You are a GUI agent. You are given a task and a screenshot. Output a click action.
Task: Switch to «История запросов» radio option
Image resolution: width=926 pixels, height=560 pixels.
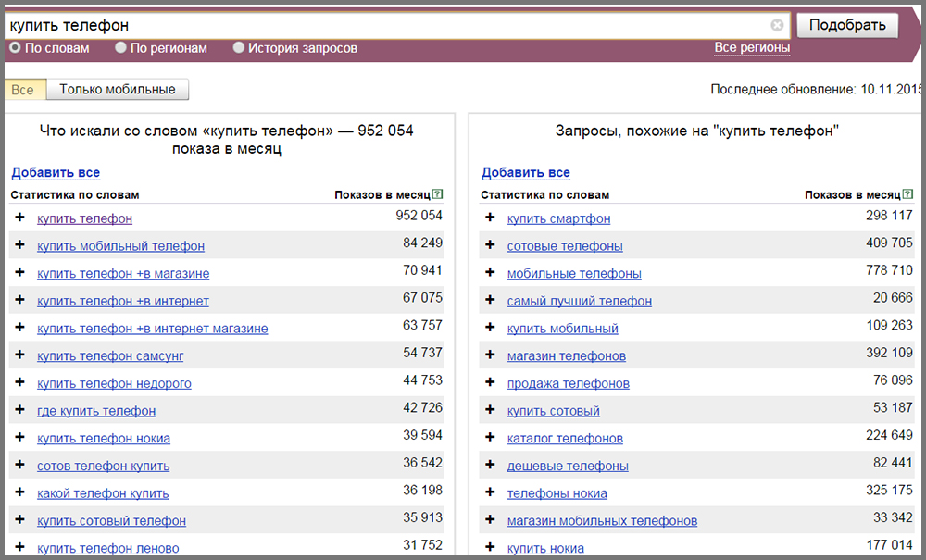coord(239,48)
